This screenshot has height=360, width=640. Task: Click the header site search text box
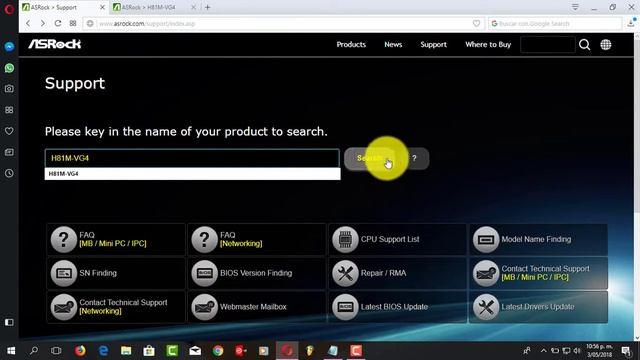(x=547, y=44)
